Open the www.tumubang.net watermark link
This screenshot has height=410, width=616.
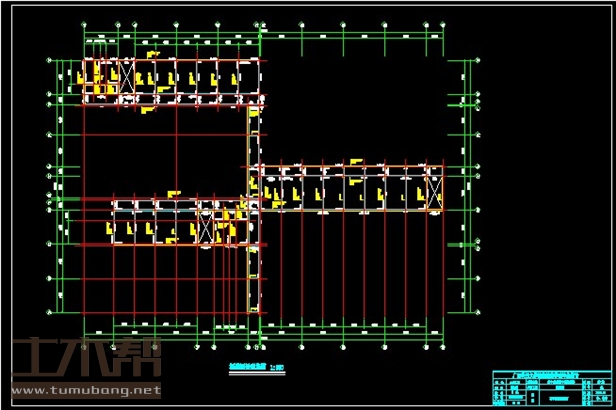click(x=85, y=390)
